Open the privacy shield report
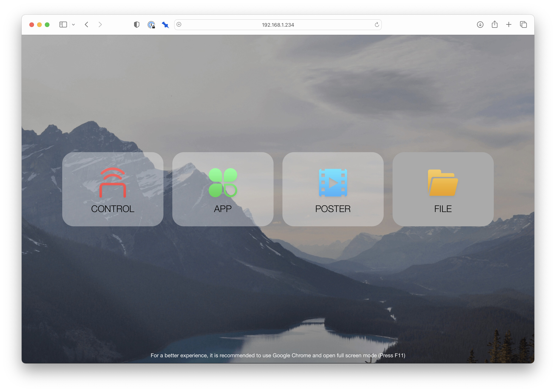Screen dimensions: 556x392 click(x=137, y=25)
